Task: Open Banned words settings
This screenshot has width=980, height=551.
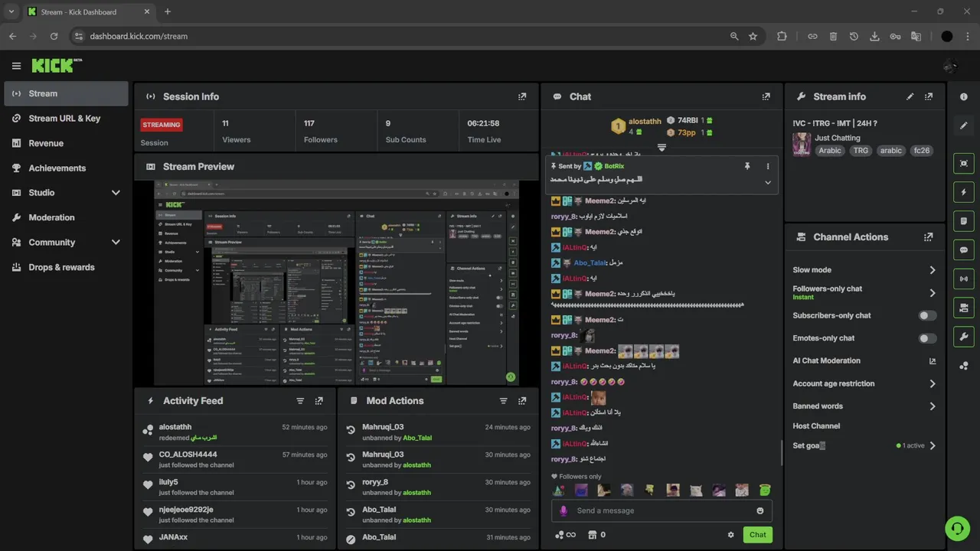Action: (x=864, y=406)
